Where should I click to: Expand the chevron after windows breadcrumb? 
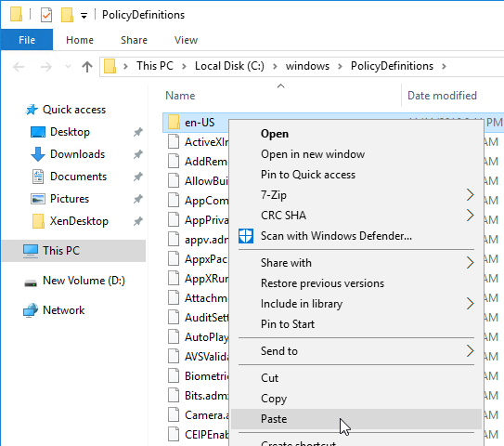tap(340, 66)
